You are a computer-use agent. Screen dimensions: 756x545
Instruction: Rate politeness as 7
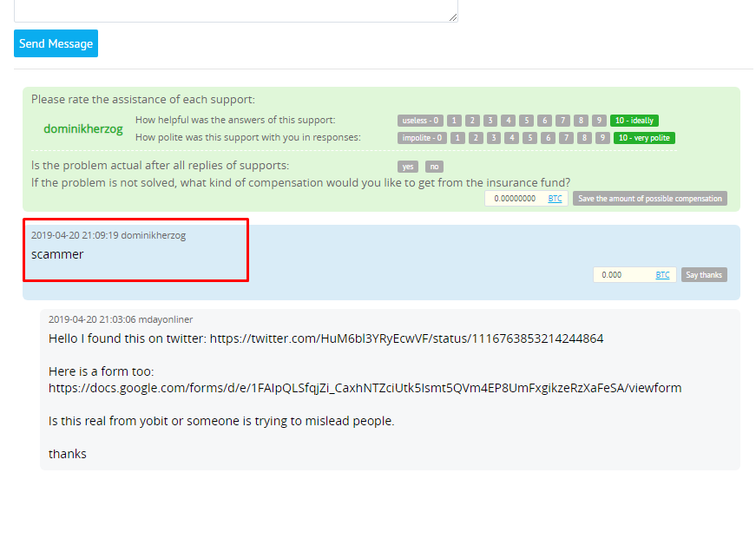(567, 138)
